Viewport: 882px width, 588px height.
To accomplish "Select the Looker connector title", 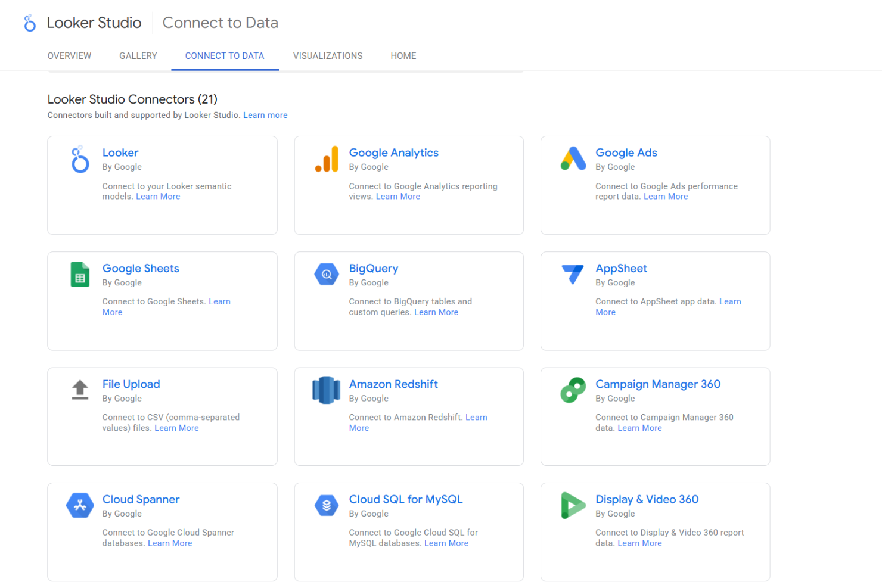I will coord(120,153).
